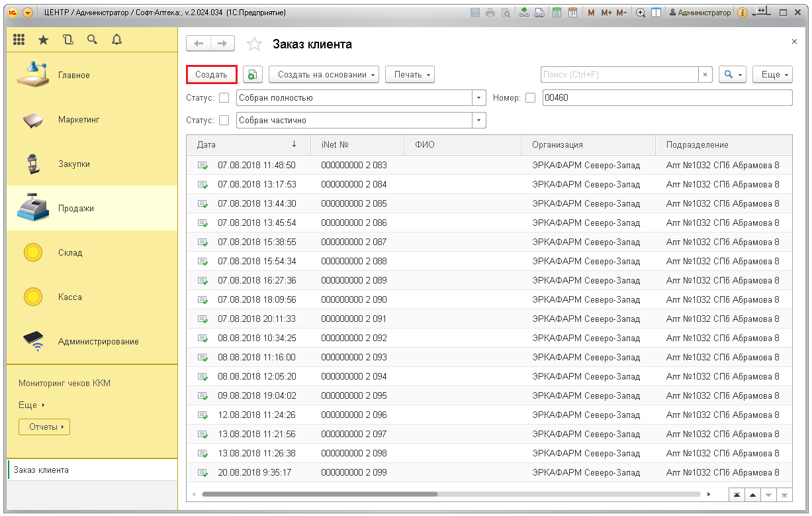Open Мониторинг чеков ККМ link
The image size is (812, 516).
click(x=64, y=383)
